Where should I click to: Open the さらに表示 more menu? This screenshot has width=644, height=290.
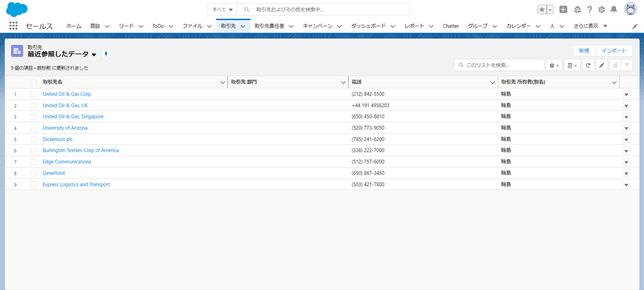click(x=590, y=26)
